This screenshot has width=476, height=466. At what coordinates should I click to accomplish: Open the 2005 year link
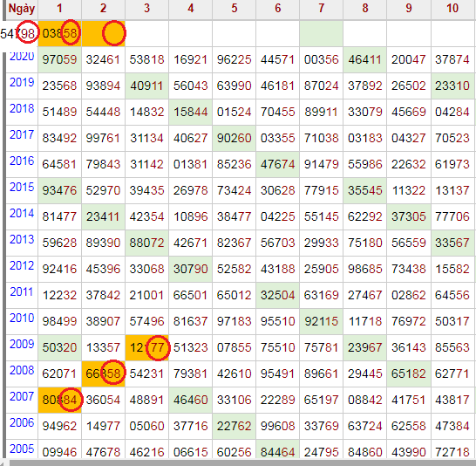pos(22,449)
